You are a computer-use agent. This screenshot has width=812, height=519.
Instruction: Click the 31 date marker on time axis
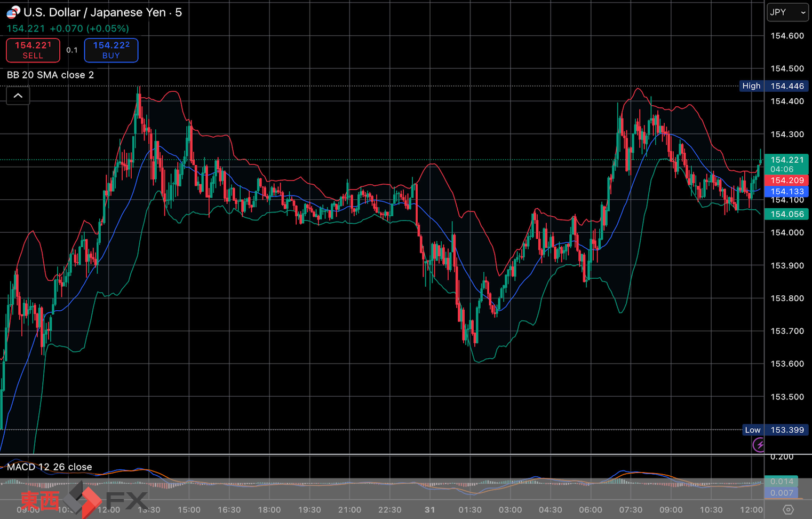(429, 509)
